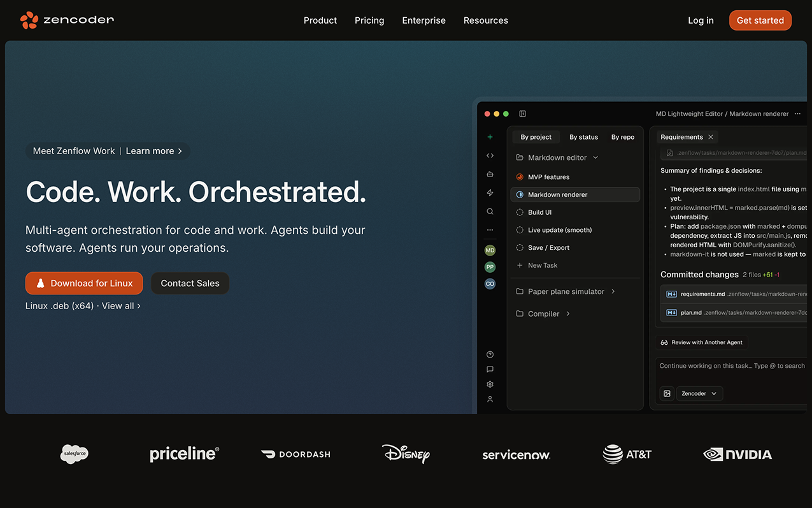812x508 pixels.
Task: Expand the Paper plane simulator chevron
Action: point(613,291)
